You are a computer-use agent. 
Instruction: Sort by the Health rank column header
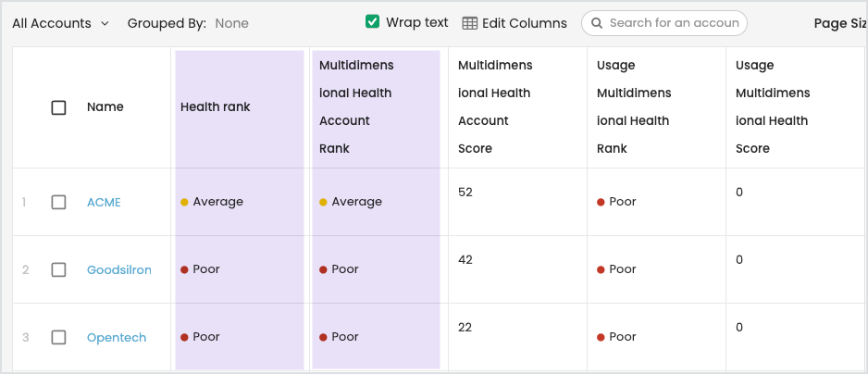click(x=216, y=107)
